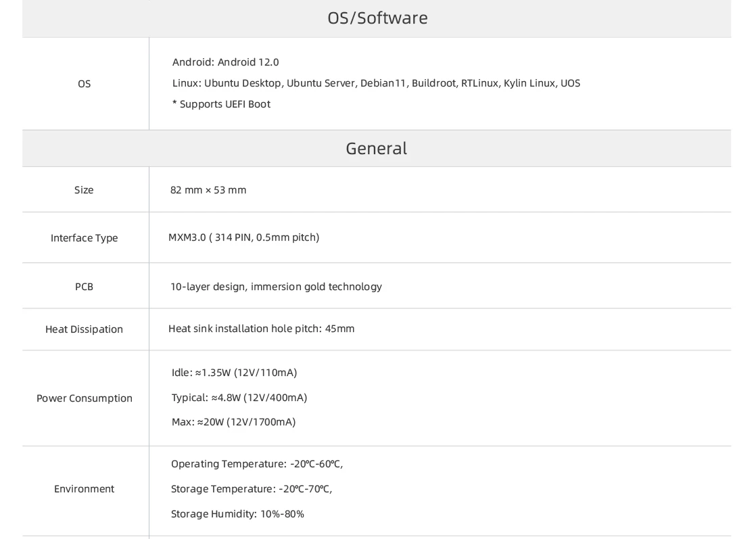Click the 10-layer design description
The height and width of the screenshot is (539, 756).
pos(276,287)
